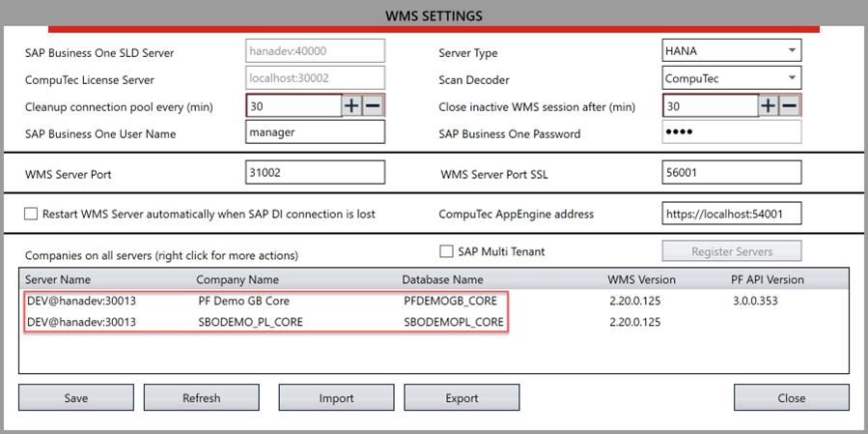Enable Restart WMS Server automatically checkbox
This screenshot has width=868, height=434.
click(31, 214)
